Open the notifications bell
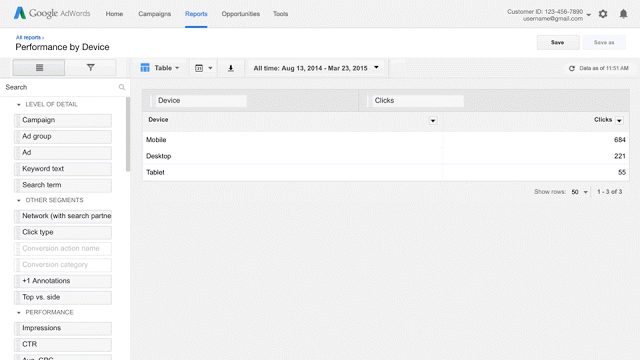Viewport: 640px width, 360px height. pos(623,14)
